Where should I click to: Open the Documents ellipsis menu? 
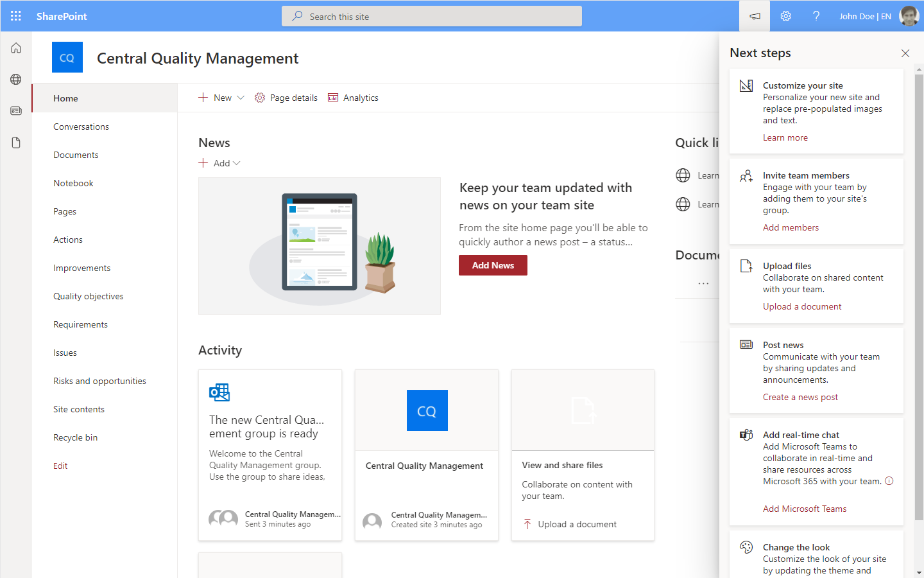click(x=703, y=283)
